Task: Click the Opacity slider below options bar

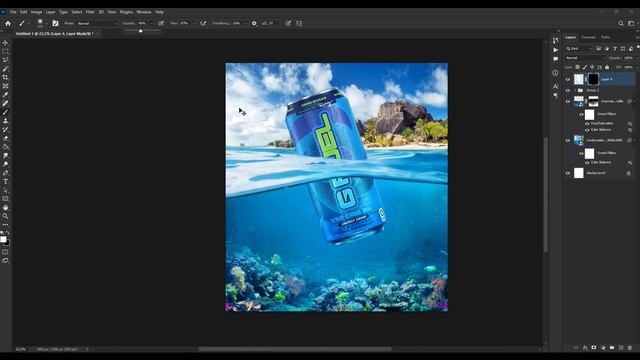Action: [142, 31]
